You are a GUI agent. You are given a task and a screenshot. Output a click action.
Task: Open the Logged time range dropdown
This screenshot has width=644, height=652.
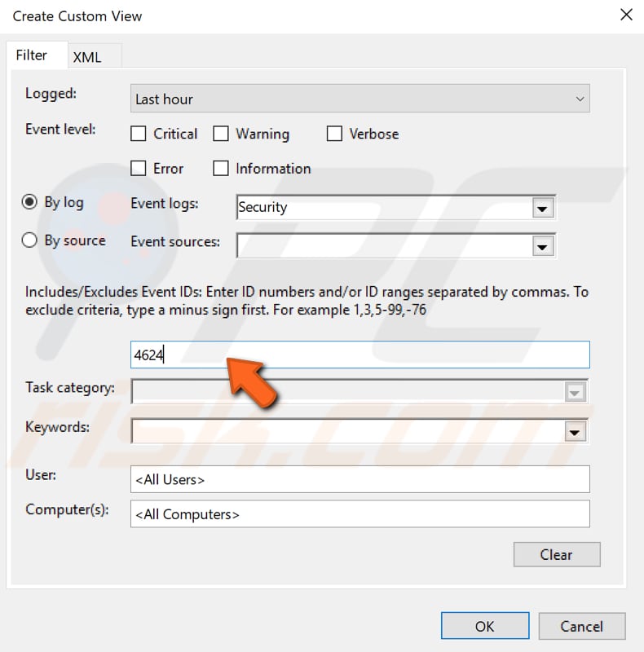[x=359, y=99]
